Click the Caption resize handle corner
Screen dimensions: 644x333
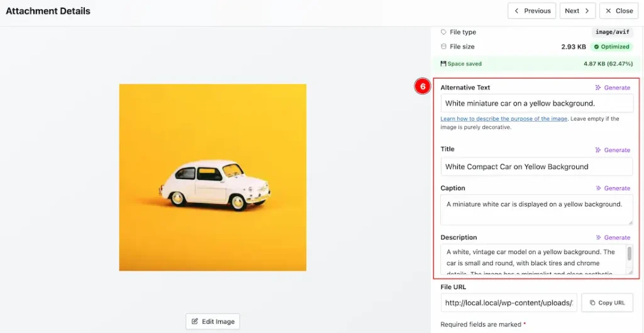point(630,222)
